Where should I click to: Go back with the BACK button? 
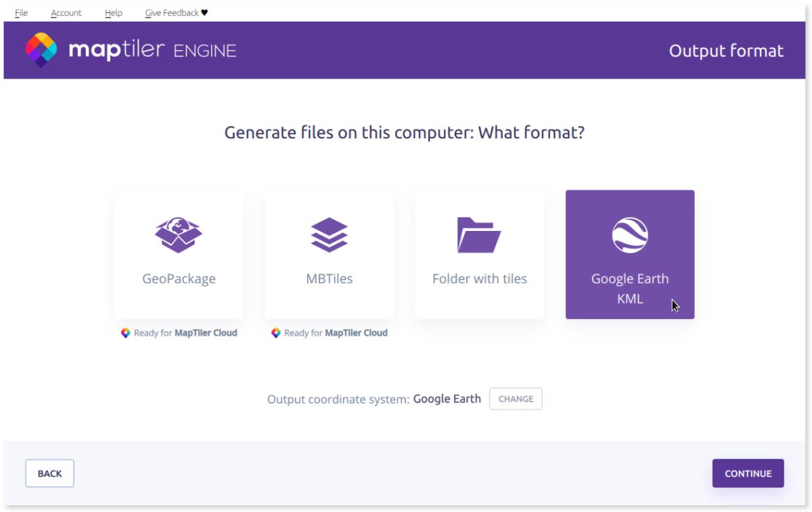49,473
